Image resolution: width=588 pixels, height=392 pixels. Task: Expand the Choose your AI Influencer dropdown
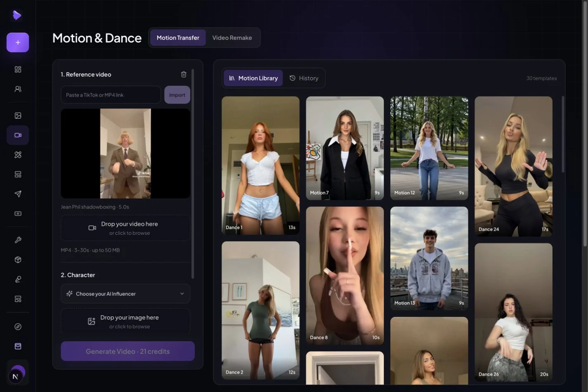tap(125, 294)
